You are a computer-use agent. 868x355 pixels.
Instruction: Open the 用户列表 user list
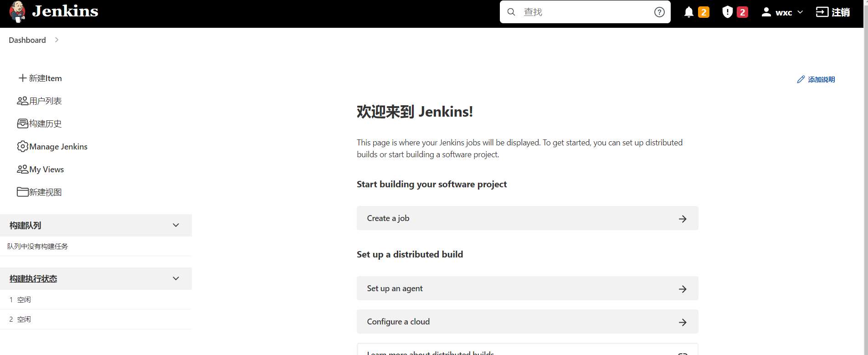(x=46, y=101)
